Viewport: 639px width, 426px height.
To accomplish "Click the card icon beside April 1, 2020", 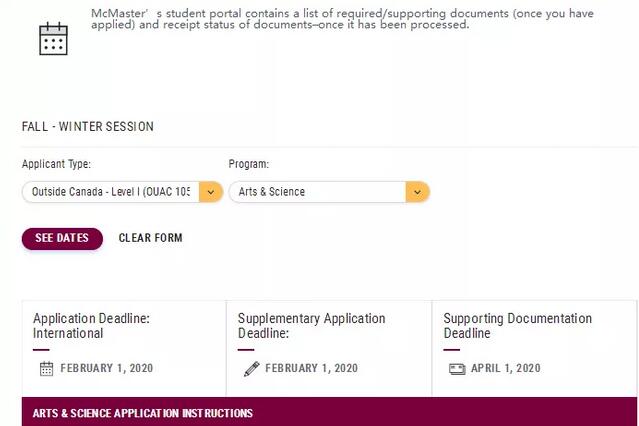I will (457, 369).
